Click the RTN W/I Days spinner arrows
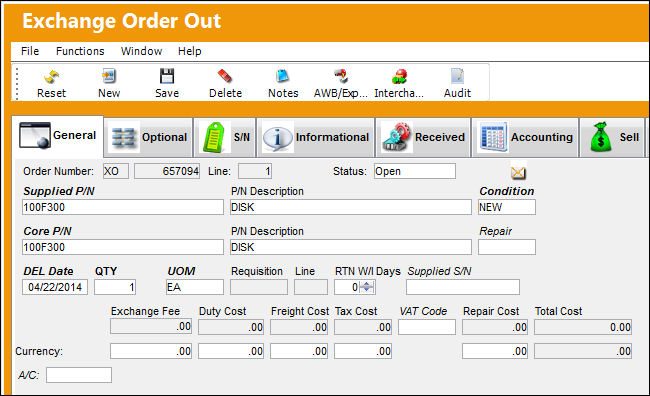 [x=366, y=287]
